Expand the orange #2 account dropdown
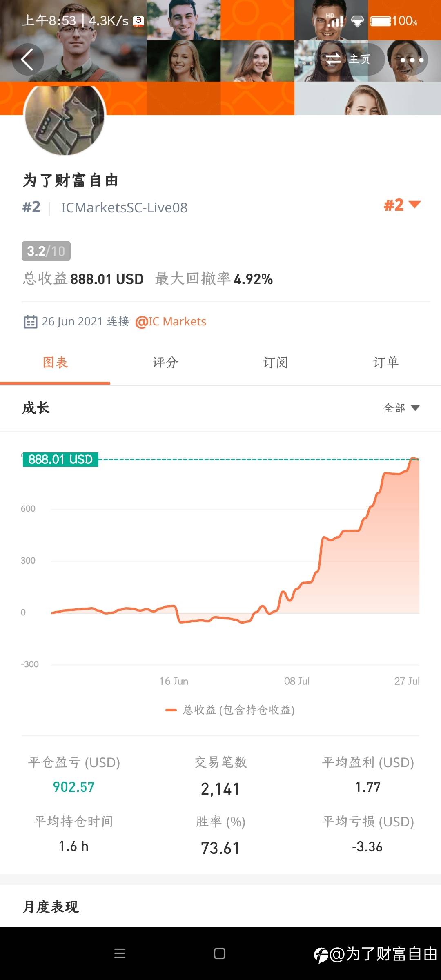Screen dimensions: 441x980 402,205
